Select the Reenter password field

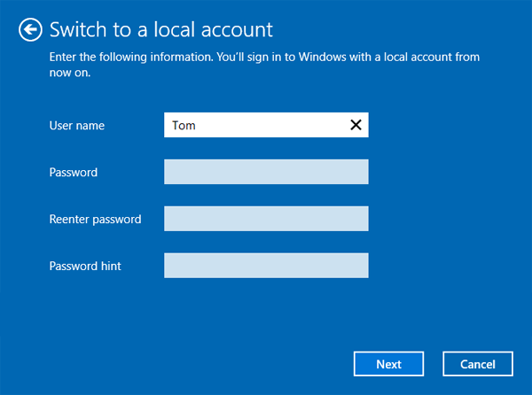point(266,219)
